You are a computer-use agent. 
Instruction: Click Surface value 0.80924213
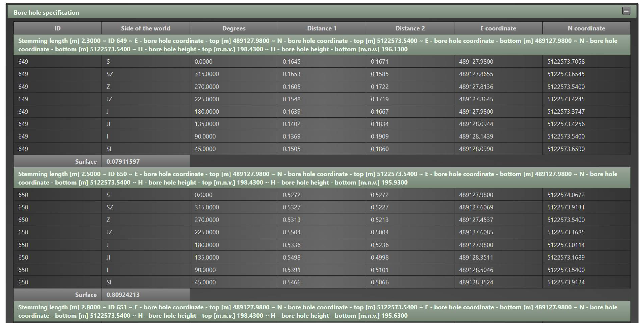pos(123,295)
